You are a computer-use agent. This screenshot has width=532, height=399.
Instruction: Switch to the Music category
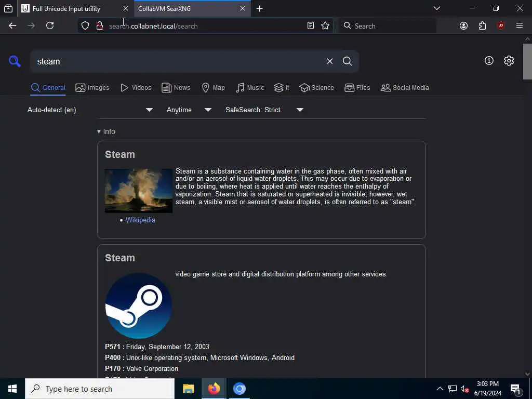250,88
